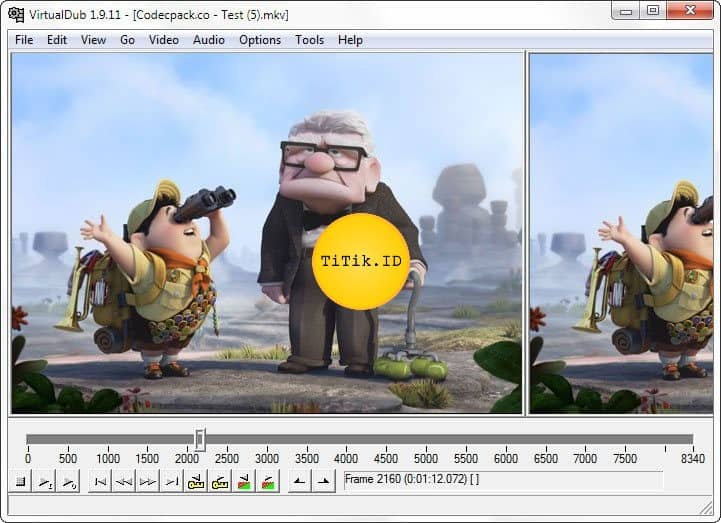Open the Audio menu

[x=209, y=40]
